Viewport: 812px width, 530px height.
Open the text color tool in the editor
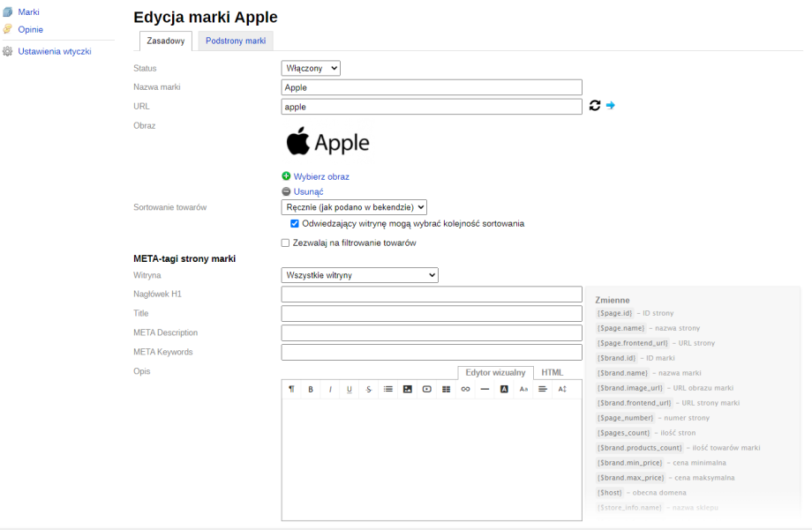(x=504, y=389)
